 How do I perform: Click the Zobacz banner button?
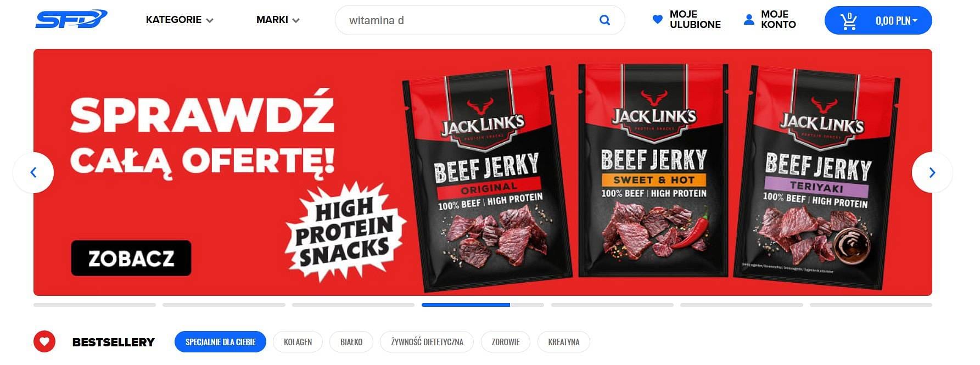(x=131, y=258)
